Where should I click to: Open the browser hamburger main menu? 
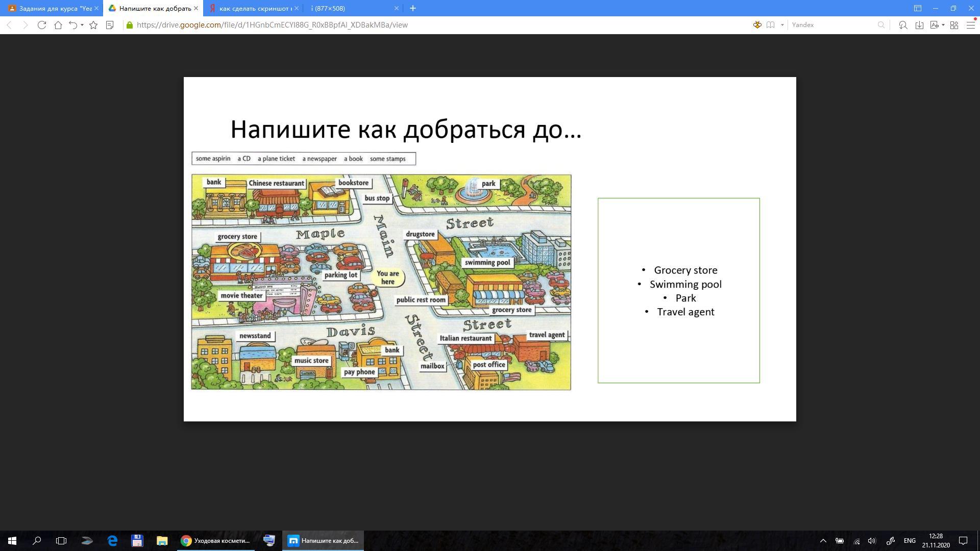tap(971, 25)
